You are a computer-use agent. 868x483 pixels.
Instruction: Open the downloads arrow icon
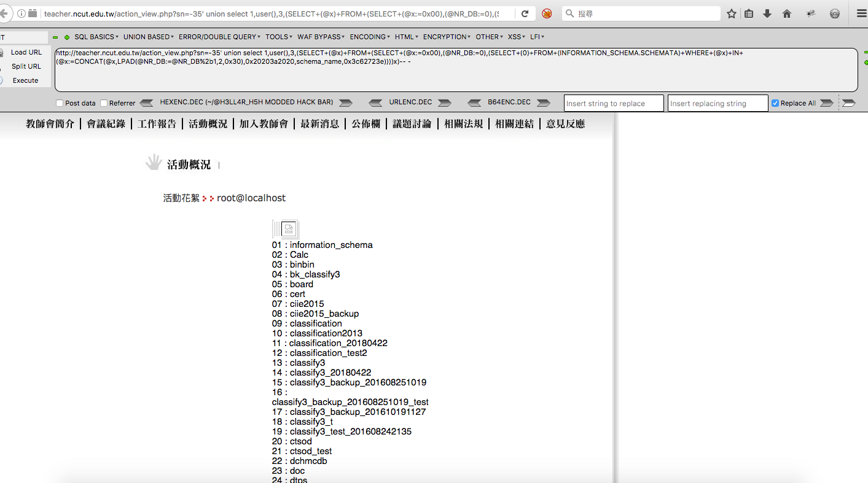tap(767, 14)
